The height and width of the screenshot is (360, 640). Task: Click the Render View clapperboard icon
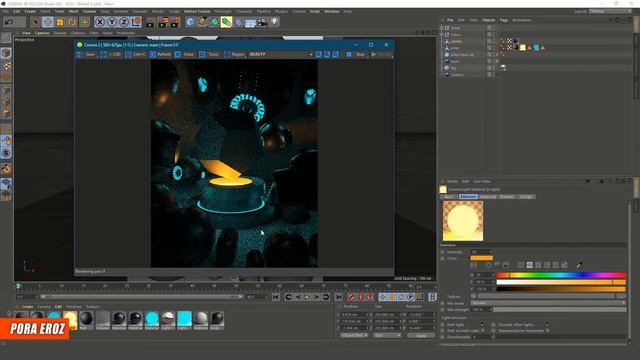150,22
